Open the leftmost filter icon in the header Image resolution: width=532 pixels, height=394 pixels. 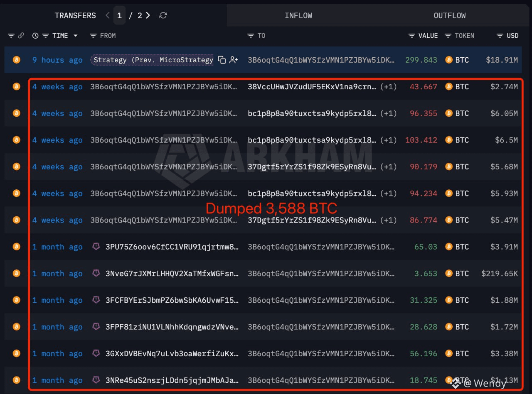pyautogui.click(x=11, y=36)
